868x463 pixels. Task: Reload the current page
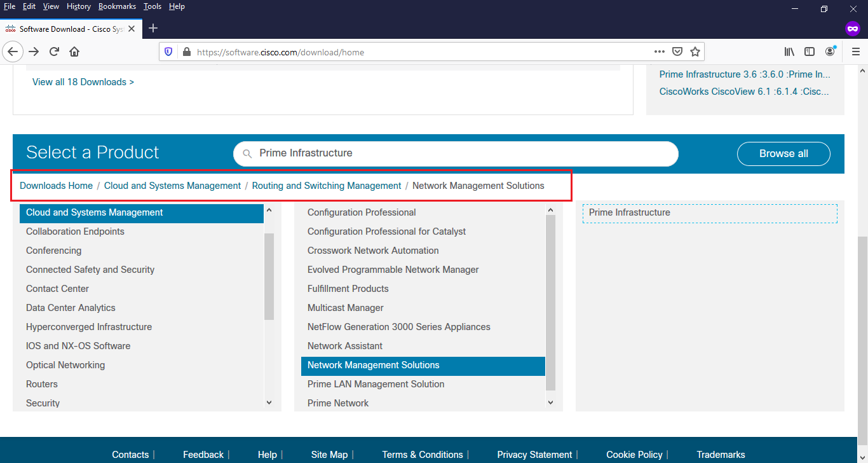point(55,52)
